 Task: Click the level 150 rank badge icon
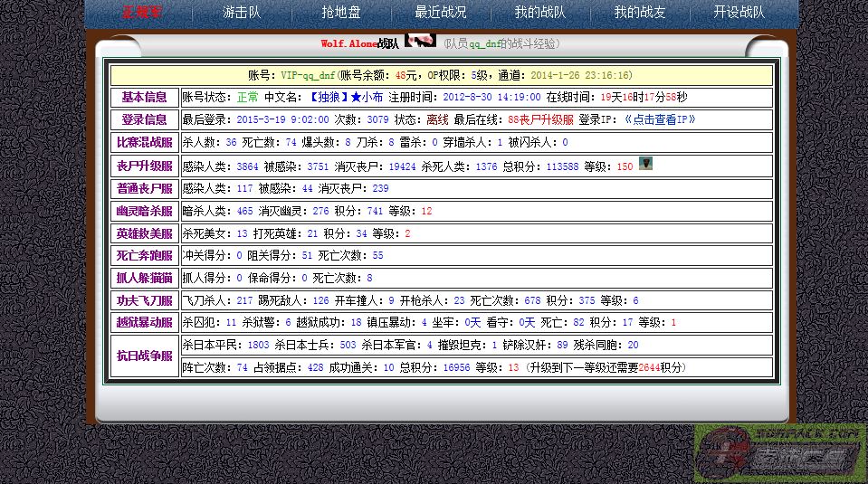point(645,163)
